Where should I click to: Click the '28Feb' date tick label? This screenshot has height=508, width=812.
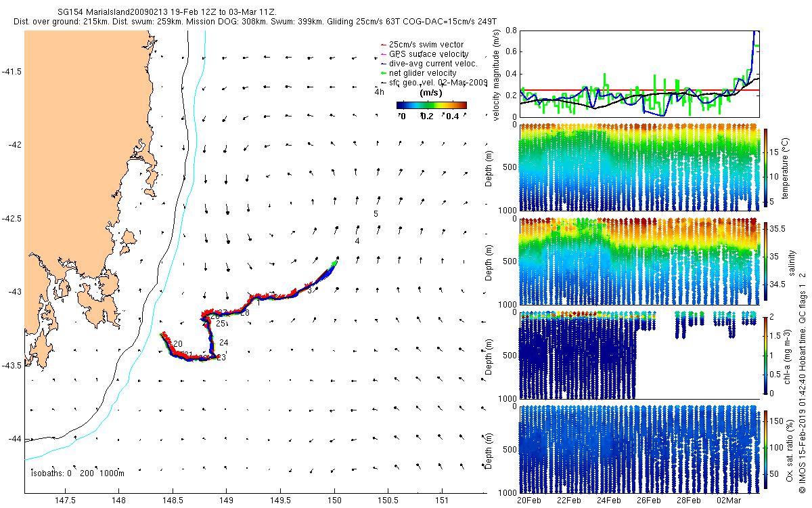(689, 500)
